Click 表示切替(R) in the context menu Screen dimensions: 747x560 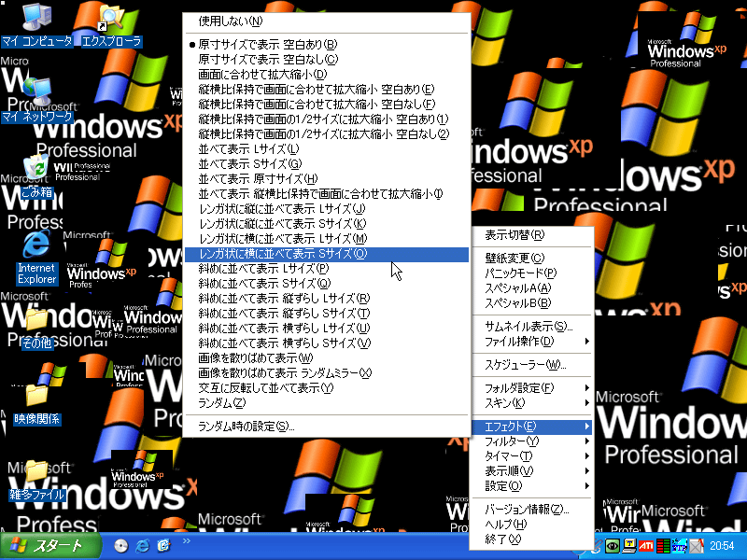coord(532,235)
